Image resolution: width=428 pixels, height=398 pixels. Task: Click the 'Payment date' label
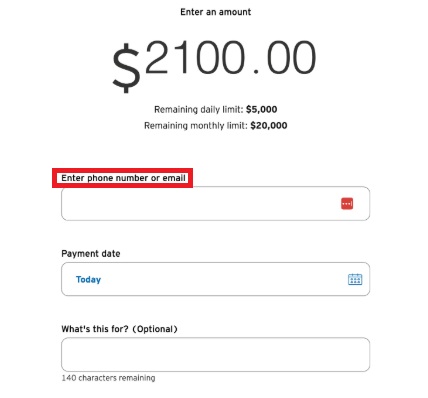[91, 254]
